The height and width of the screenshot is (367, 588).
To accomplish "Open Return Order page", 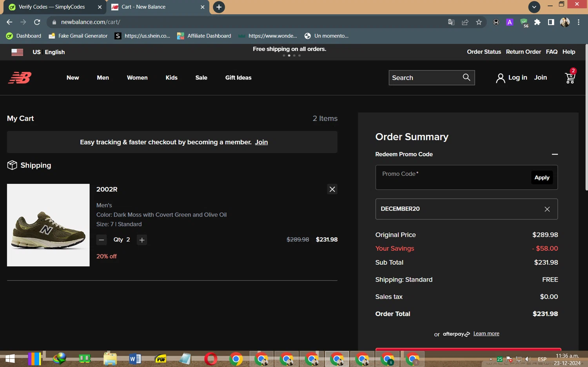I will 523,52.
